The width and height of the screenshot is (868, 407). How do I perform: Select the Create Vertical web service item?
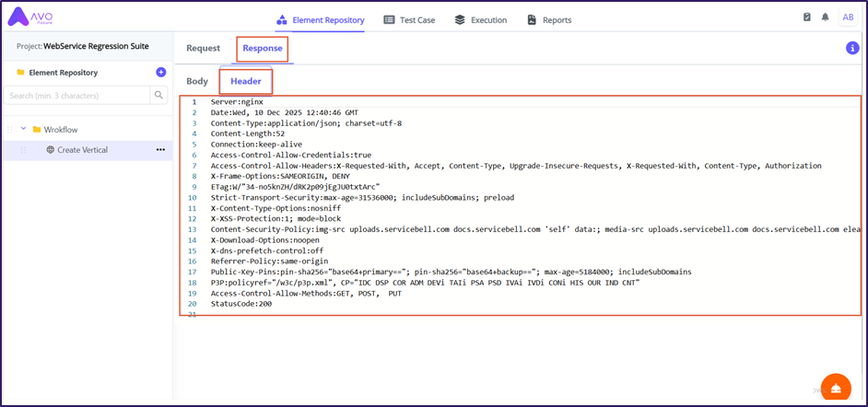(82, 150)
